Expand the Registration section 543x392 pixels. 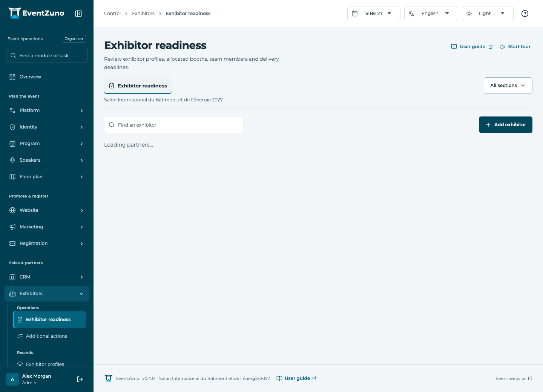coord(47,243)
